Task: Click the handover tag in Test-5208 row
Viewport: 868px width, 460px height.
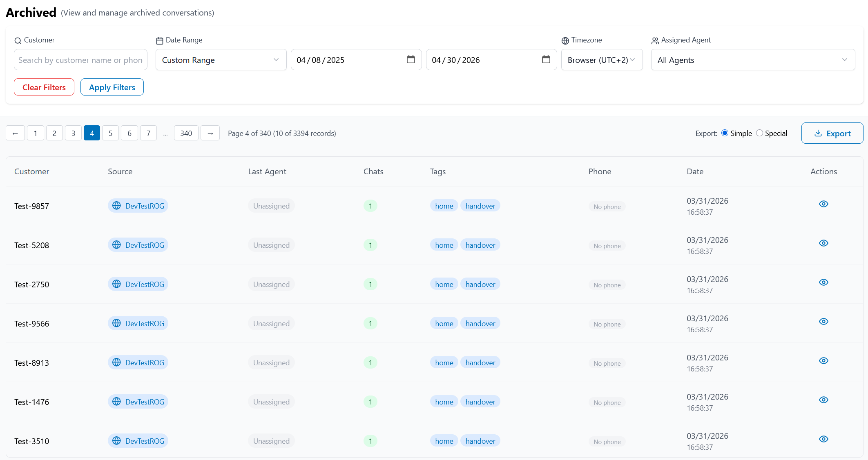Action: tap(480, 245)
